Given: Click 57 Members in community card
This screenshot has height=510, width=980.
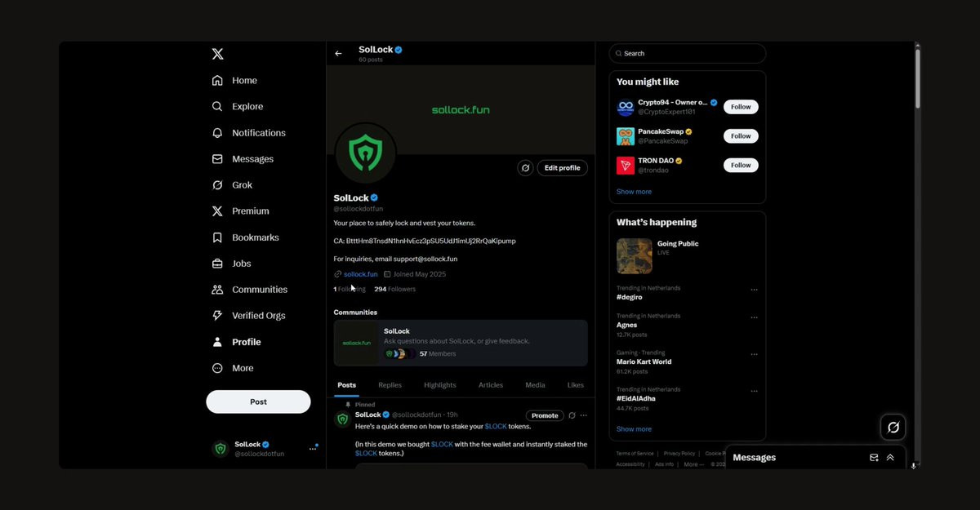Looking at the screenshot, I should 438,354.
